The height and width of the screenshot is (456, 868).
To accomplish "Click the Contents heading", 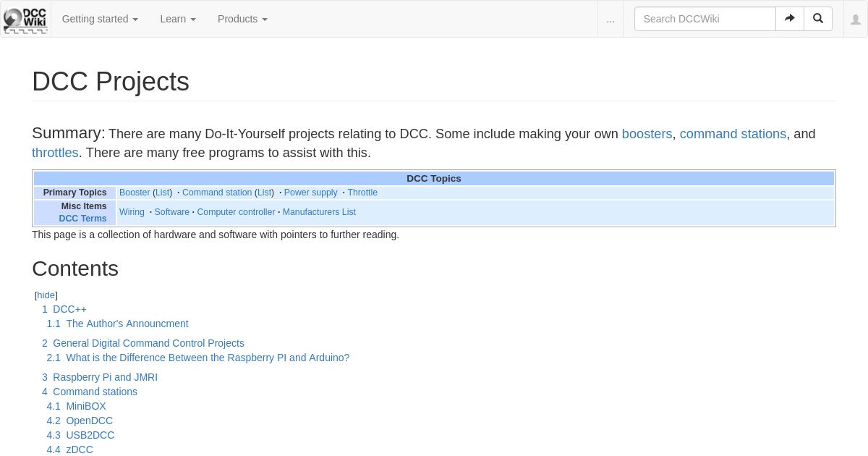I will coord(75,269).
